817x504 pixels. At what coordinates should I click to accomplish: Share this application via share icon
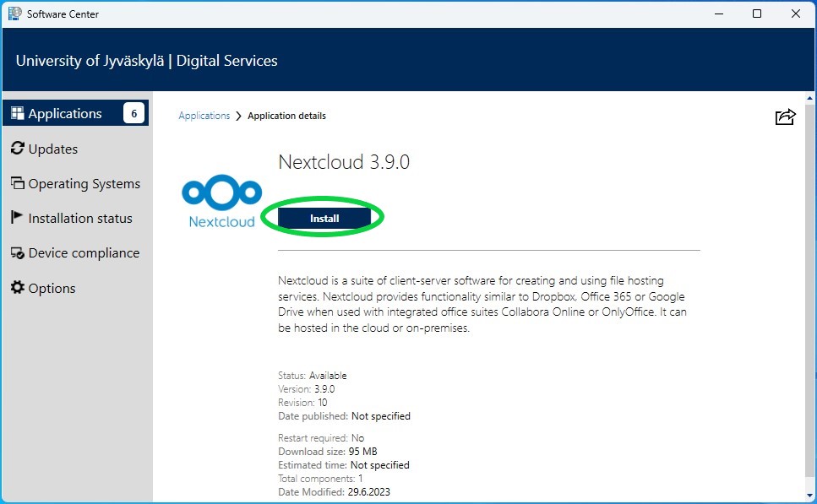point(785,117)
